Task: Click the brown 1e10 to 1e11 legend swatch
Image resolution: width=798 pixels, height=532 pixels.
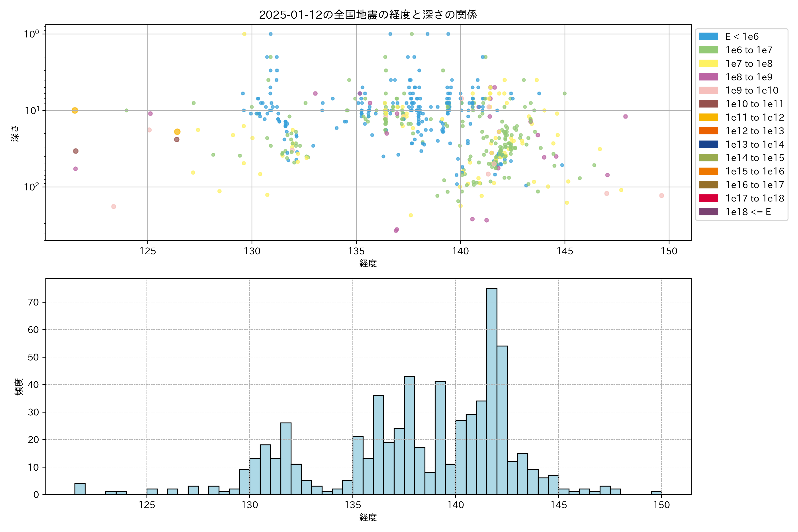Action: 708,104
